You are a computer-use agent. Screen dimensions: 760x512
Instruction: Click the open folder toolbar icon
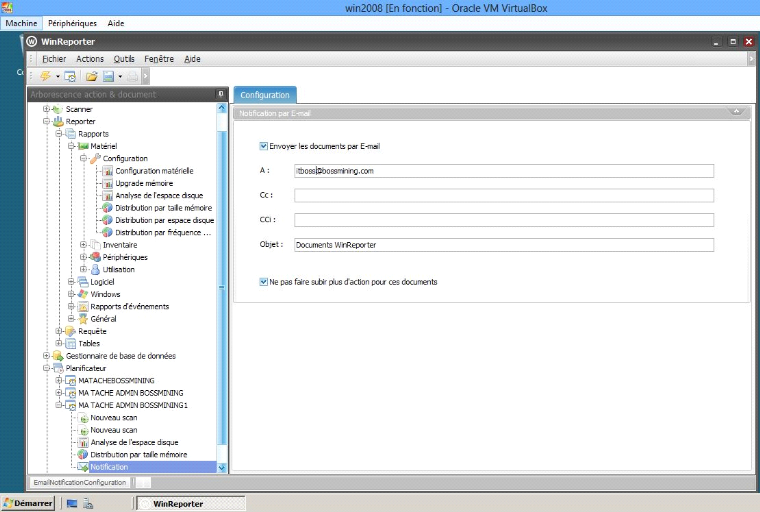coord(91,76)
